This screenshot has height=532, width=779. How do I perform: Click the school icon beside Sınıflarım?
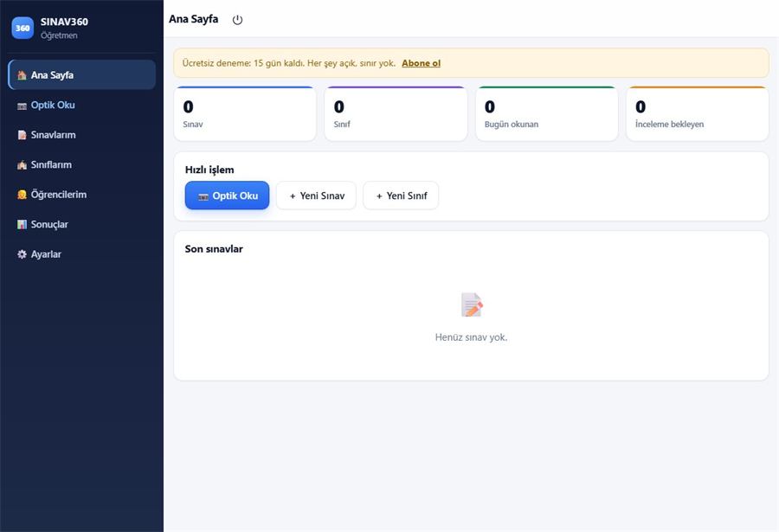(x=22, y=165)
